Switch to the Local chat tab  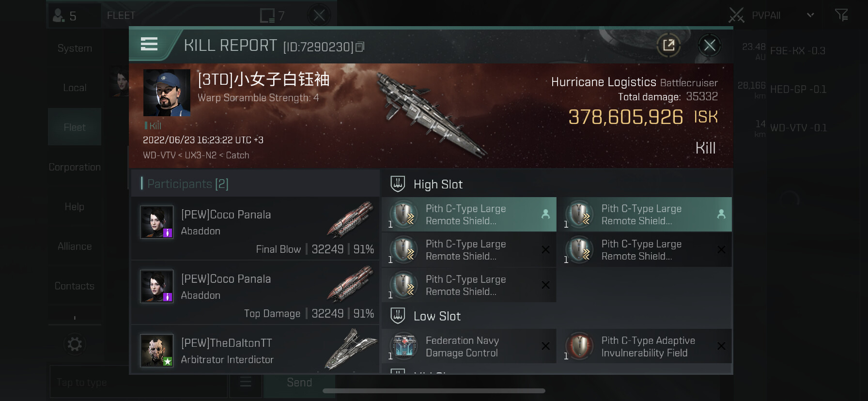(75, 88)
